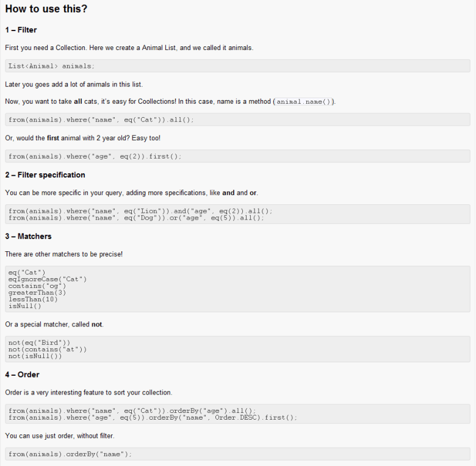Click the "2 – Filter specification" heading

click(45, 175)
